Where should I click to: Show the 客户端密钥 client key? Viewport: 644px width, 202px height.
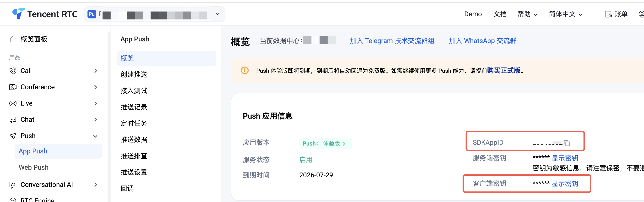point(564,184)
